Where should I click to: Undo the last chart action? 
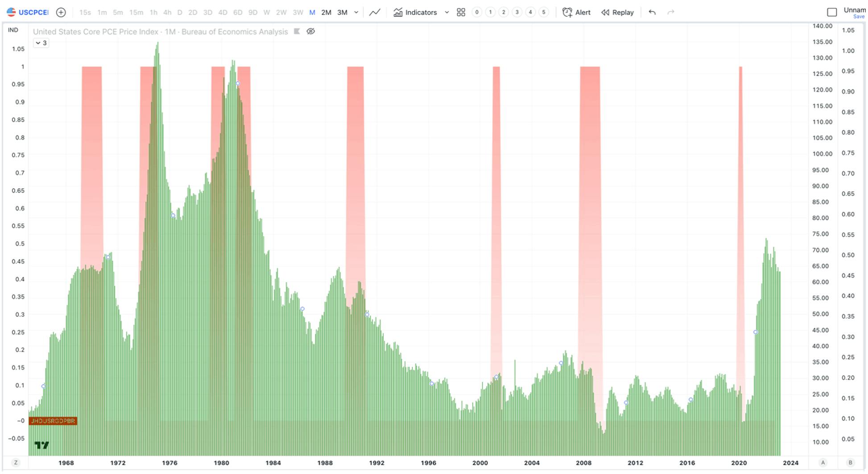pos(652,12)
